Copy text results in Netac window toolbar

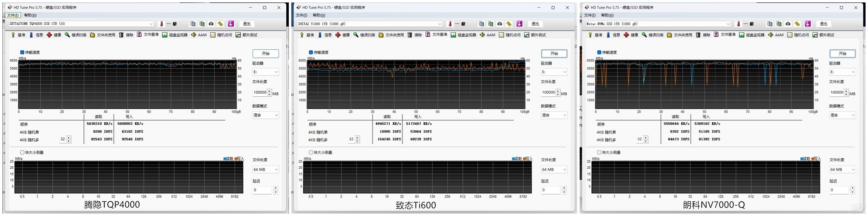point(770,24)
